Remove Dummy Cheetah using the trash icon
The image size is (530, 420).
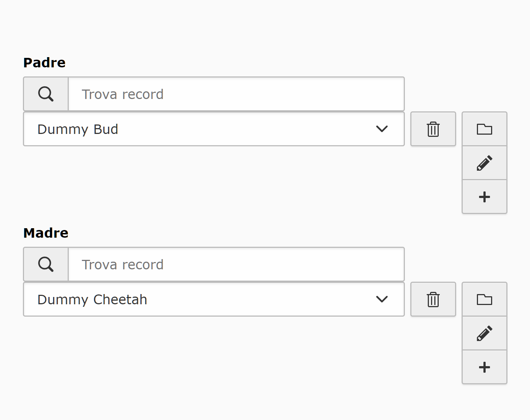point(433,300)
